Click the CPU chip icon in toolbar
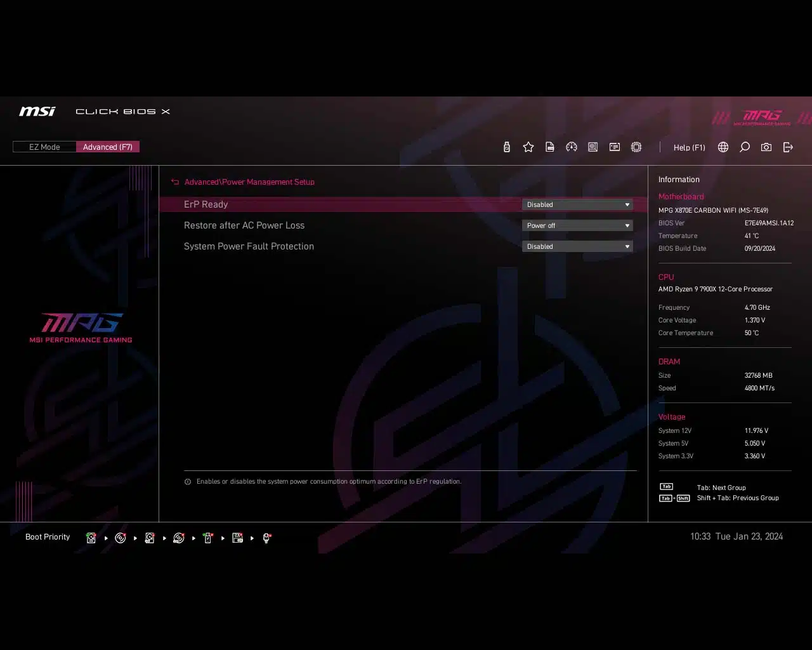Screen dimensions: 812x650 (x=636, y=147)
